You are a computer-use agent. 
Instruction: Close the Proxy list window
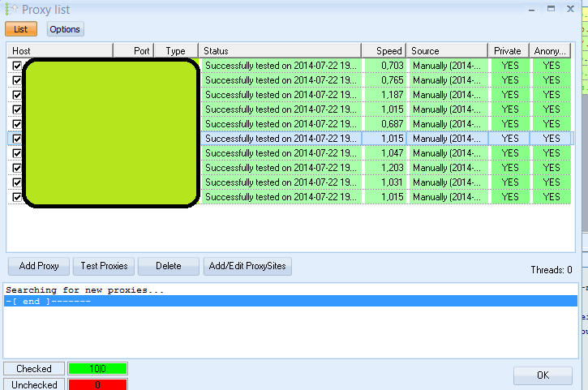tap(569, 8)
